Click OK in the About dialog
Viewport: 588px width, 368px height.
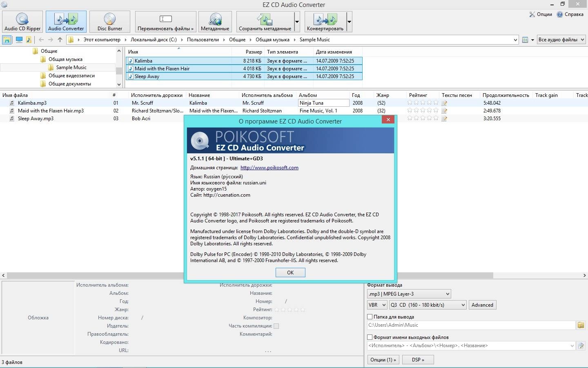click(x=290, y=272)
